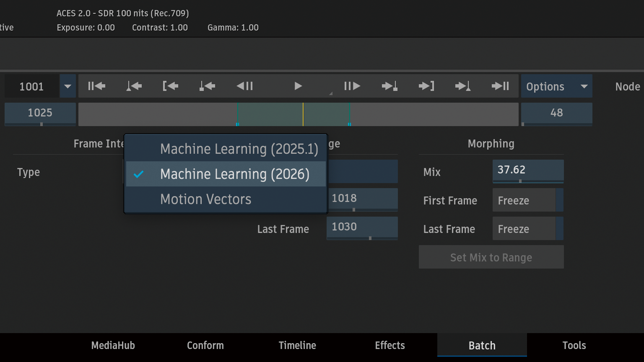Viewport: 644px width, 362px height.
Task: Click previous-marker icon with triangle base
Action: coord(134,86)
